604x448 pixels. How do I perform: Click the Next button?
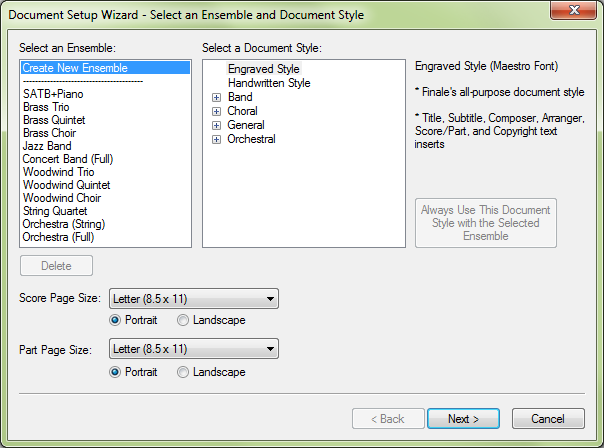(463, 419)
